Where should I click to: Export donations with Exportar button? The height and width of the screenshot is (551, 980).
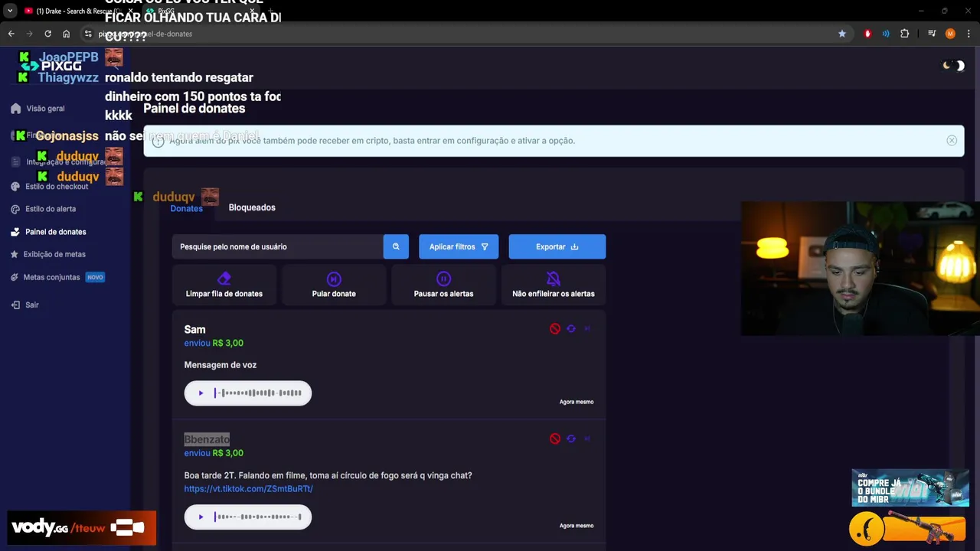tap(557, 246)
